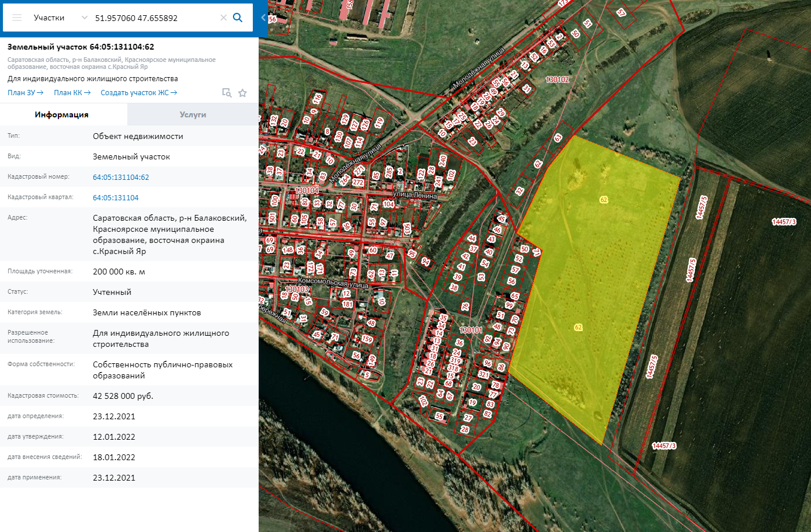Click the blue magnifier search icon
The height and width of the screenshot is (532, 811).
pos(238,18)
